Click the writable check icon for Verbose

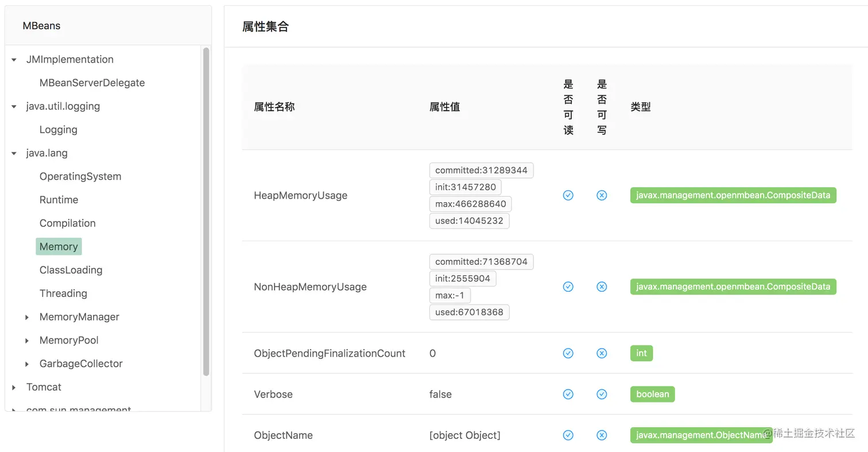[602, 394]
